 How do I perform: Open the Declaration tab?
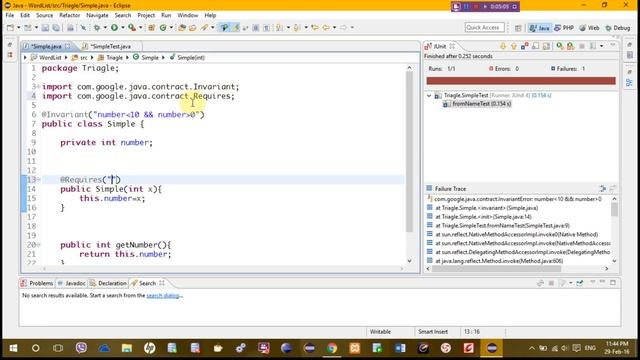click(108, 283)
